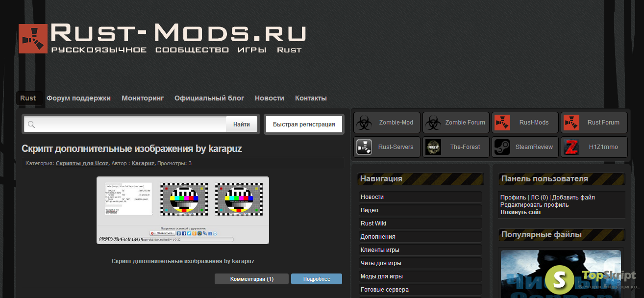Click the Zombie-Mod biohazard icon
The image size is (644, 298).
click(x=363, y=123)
